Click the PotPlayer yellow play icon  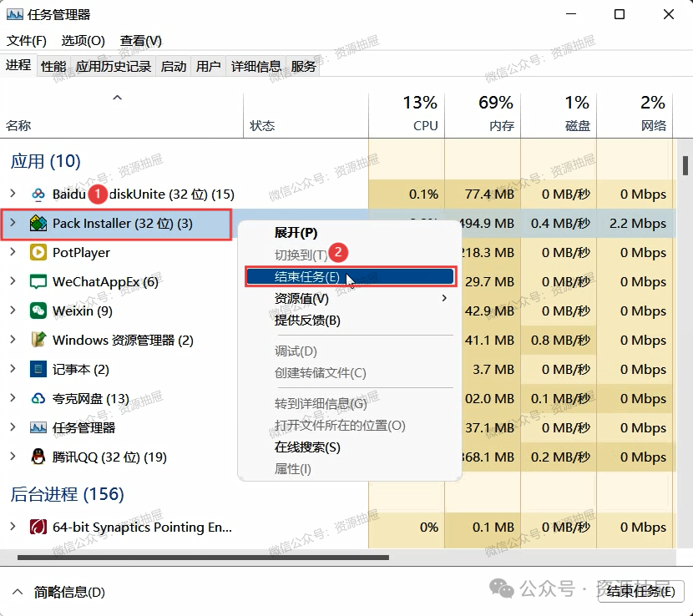point(38,252)
